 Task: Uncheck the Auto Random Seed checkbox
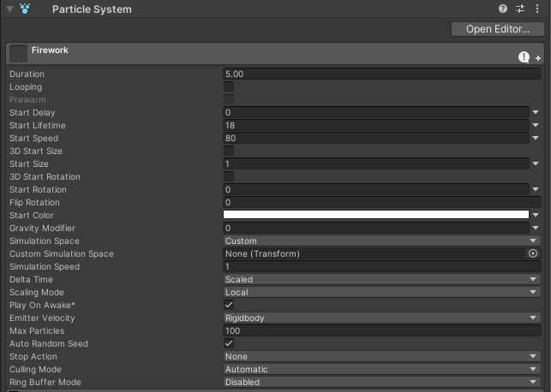229,343
